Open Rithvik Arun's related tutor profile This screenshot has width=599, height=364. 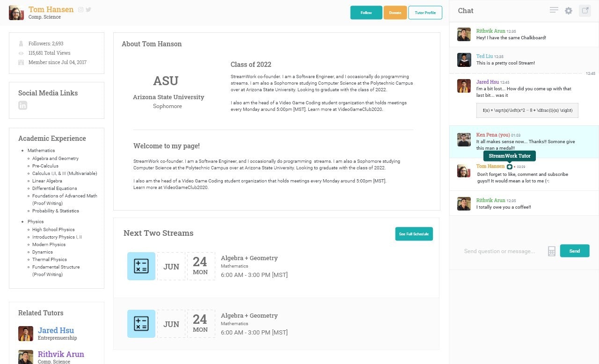[61, 354]
